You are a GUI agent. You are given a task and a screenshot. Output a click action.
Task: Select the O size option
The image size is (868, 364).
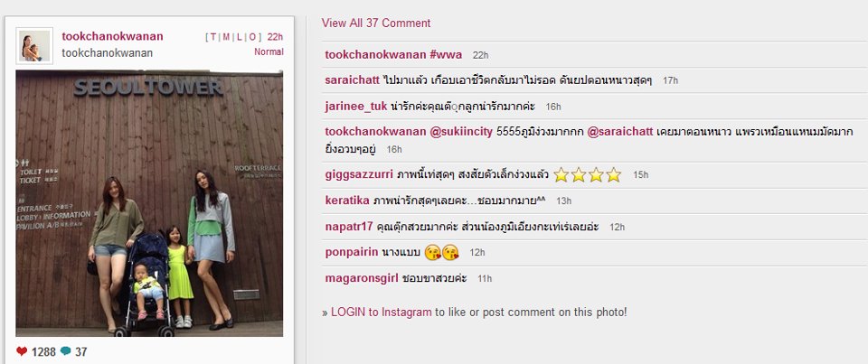pyautogui.click(x=252, y=37)
